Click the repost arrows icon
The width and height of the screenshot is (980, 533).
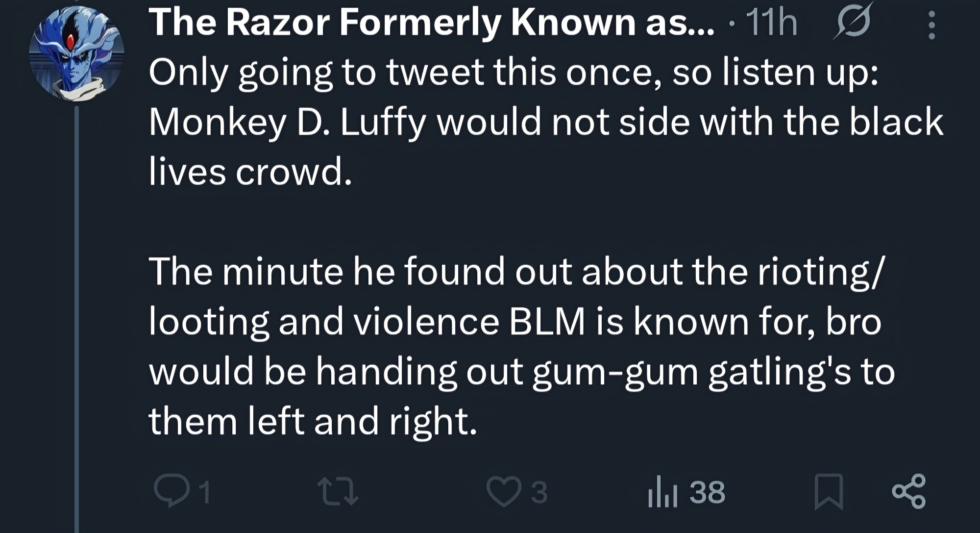(338, 492)
